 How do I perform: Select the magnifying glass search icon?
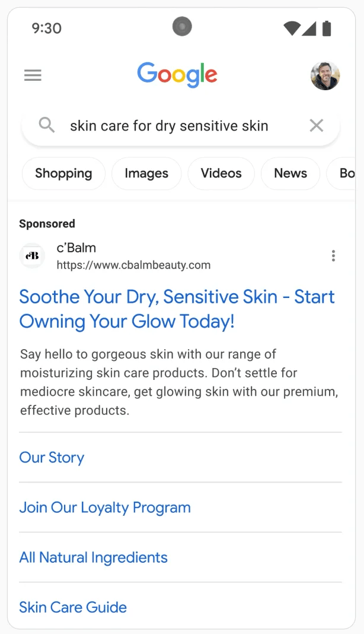46,125
